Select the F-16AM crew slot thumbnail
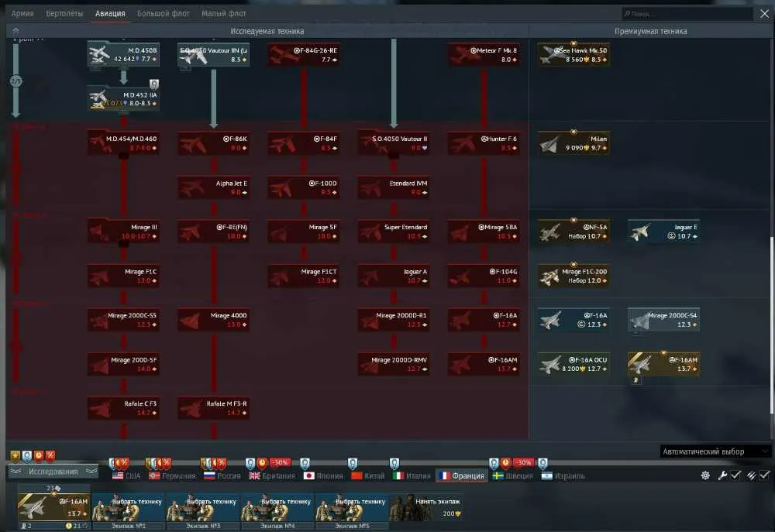775x532 pixels. (53, 507)
